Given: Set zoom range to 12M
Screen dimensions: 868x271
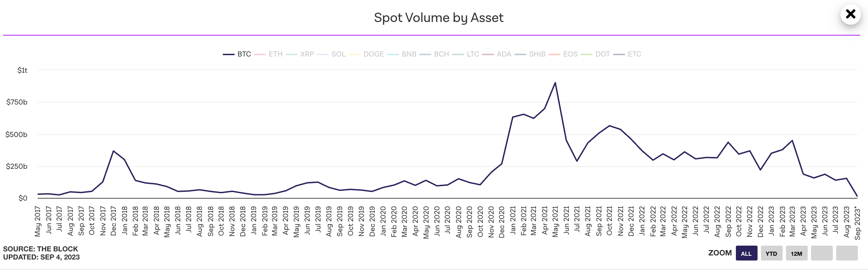Looking at the screenshot, I should tap(796, 253).
